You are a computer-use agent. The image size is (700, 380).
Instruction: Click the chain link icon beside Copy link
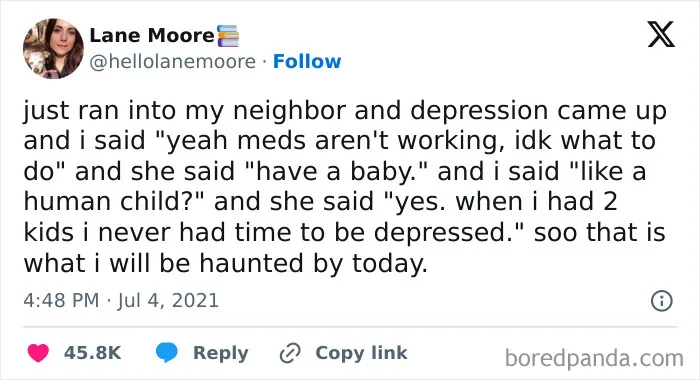click(x=290, y=353)
